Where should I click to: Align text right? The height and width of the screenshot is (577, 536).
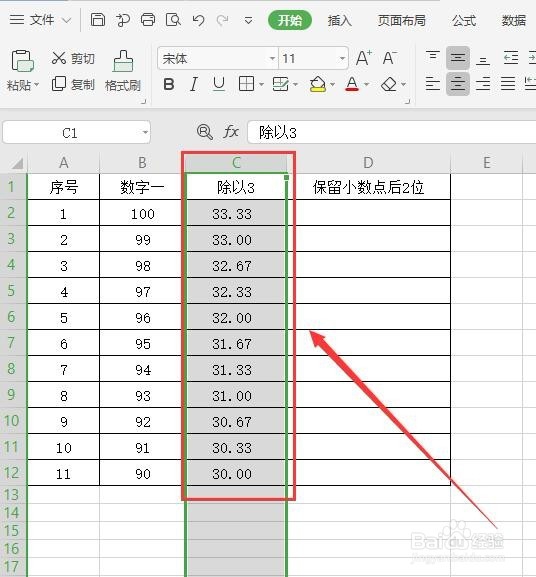click(x=483, y=84)
